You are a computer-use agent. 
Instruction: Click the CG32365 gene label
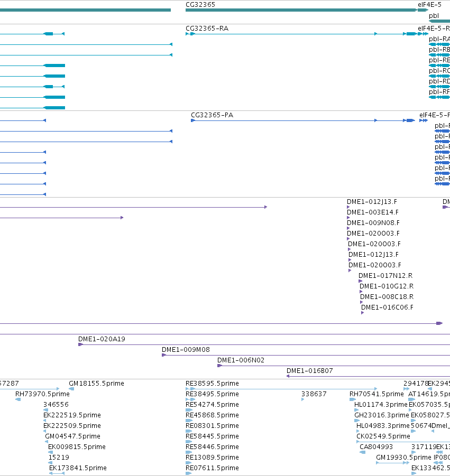pos(200,5)
